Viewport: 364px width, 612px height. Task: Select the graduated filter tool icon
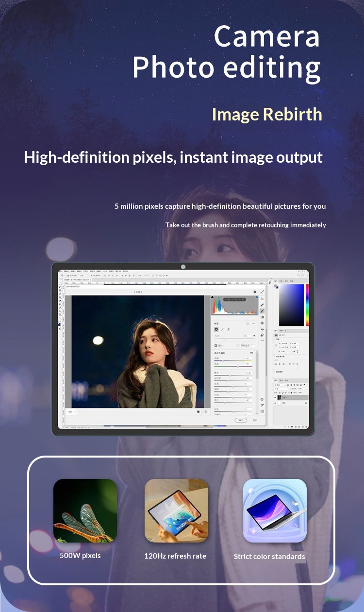point(262,317)
